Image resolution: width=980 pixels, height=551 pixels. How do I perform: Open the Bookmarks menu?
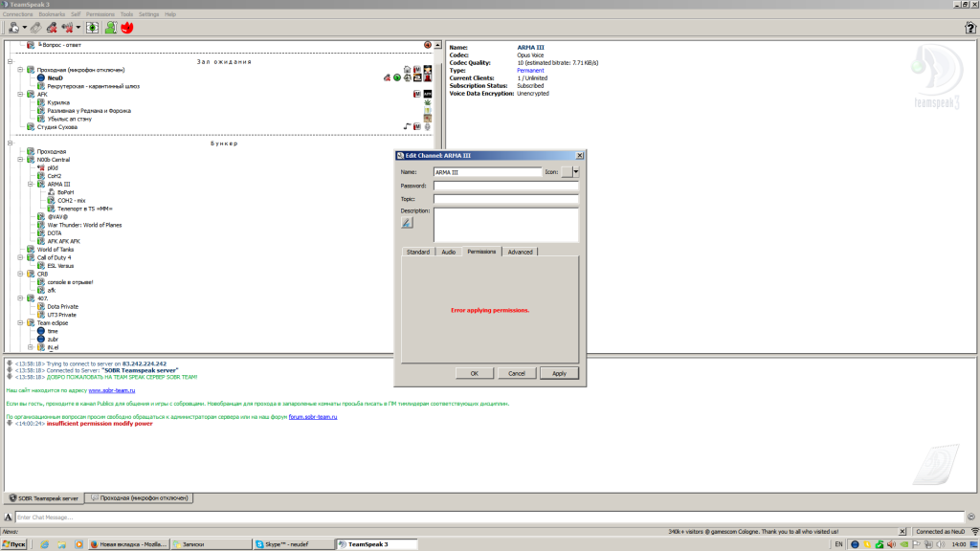52,14
